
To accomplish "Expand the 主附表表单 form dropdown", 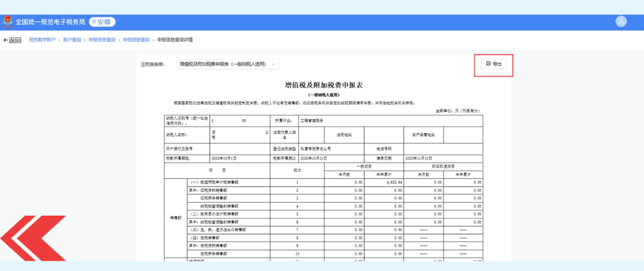I will point(227,64).
